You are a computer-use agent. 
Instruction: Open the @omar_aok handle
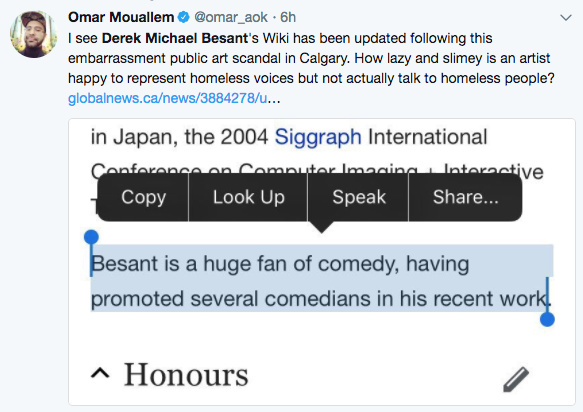tap(231, 17)
